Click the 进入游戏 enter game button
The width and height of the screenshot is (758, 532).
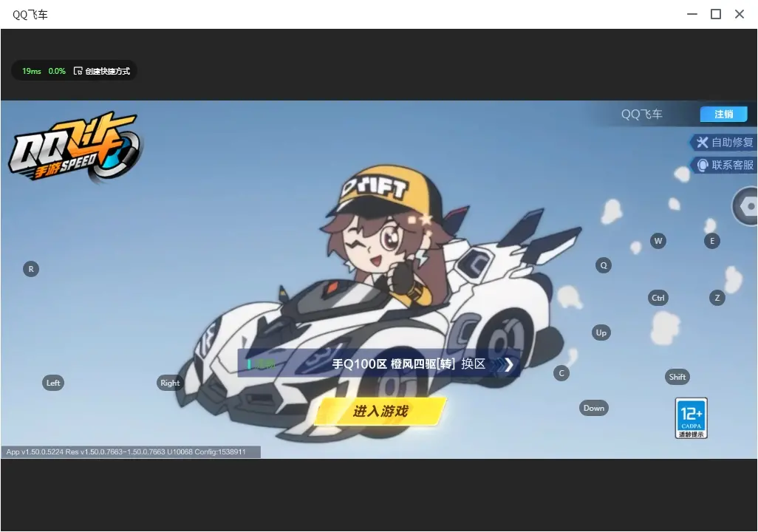tap(380, 411)
